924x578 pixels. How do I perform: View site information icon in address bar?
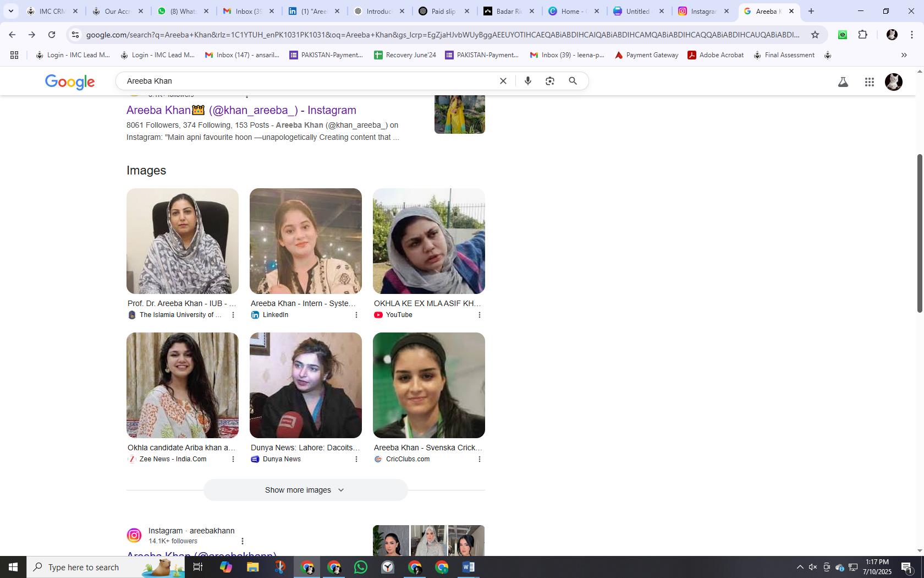[75, 35]
